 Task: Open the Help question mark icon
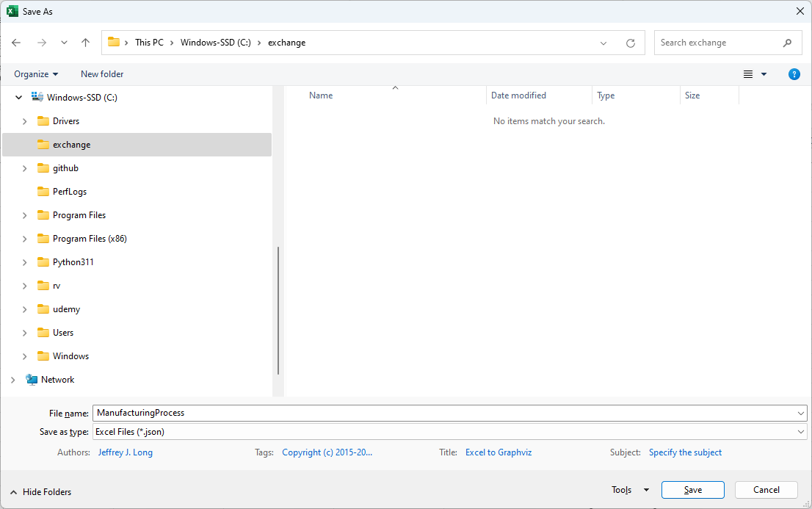794,74
